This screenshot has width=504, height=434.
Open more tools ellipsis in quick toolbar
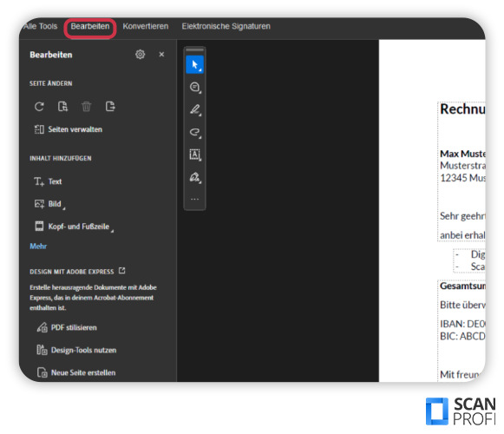coord(195,199)
